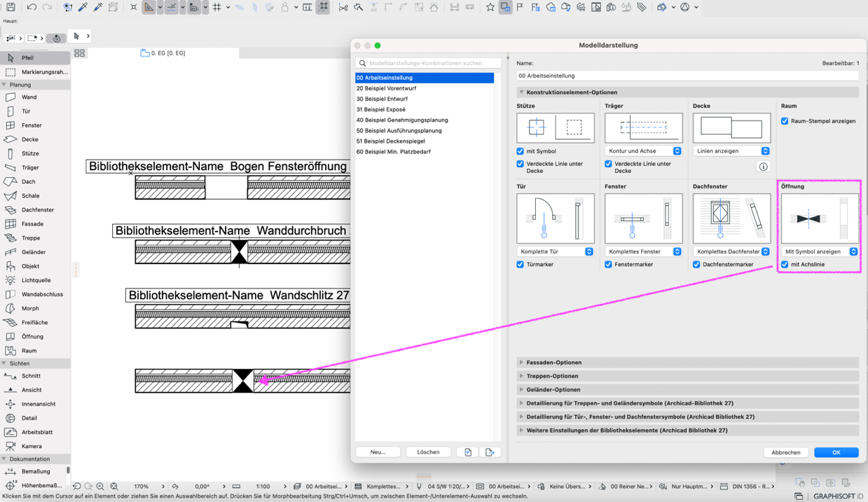868x502 pixels.
Task: Open the 'Komplettes Fenster' dropdown
Action: click(643, 251)
